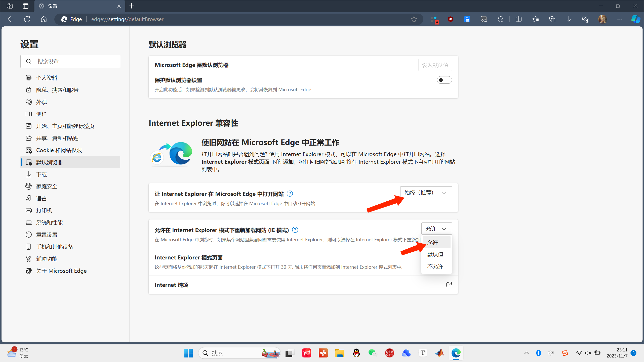Open the extensions puzzle icon
The image size is (644, 362).
pos(500,19)
